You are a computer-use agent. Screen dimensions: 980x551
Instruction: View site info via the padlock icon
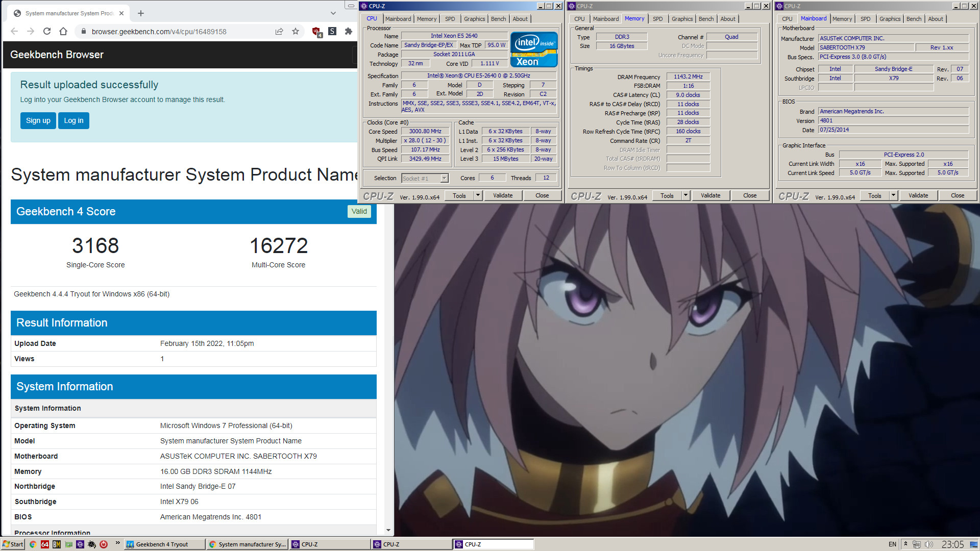[84, 32]
